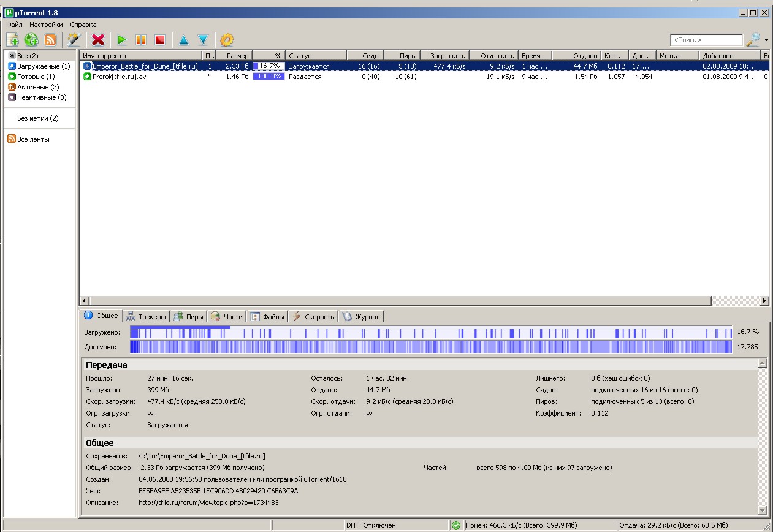Click the Create New Torrent wand icon

click(x=74, y=40)
